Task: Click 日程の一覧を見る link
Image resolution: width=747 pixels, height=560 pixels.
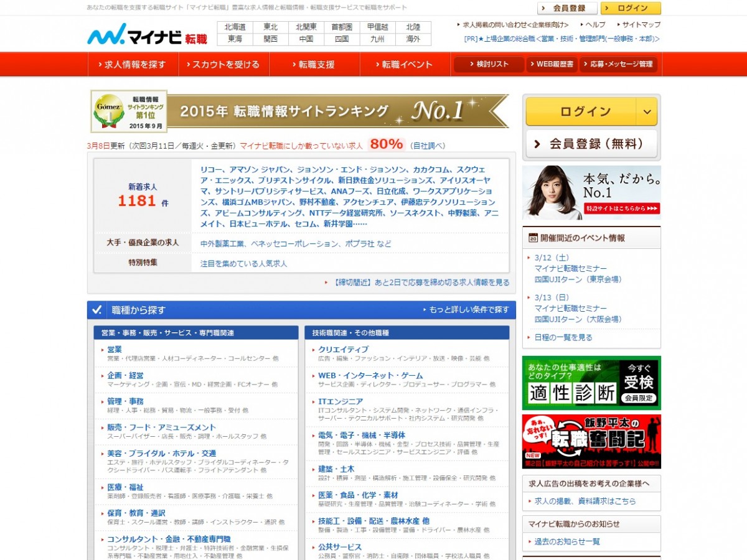Action: pyautogui.click(x=563, y=337)
